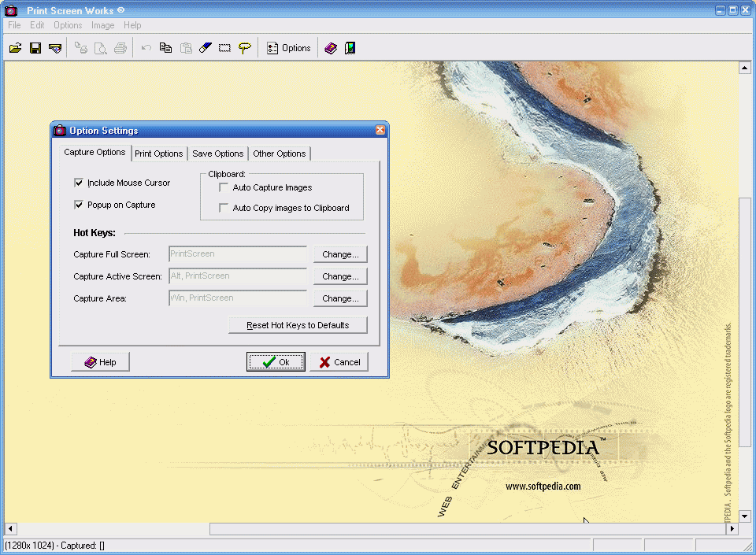Click the Cancel button
This screenshot has height=555, width=756.
point(339,362)
